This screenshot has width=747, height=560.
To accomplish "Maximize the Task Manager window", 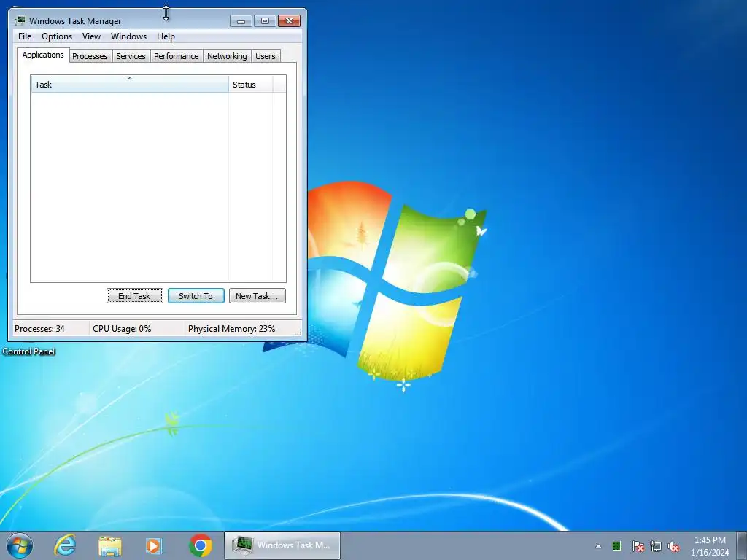I will tap(265, 20).
